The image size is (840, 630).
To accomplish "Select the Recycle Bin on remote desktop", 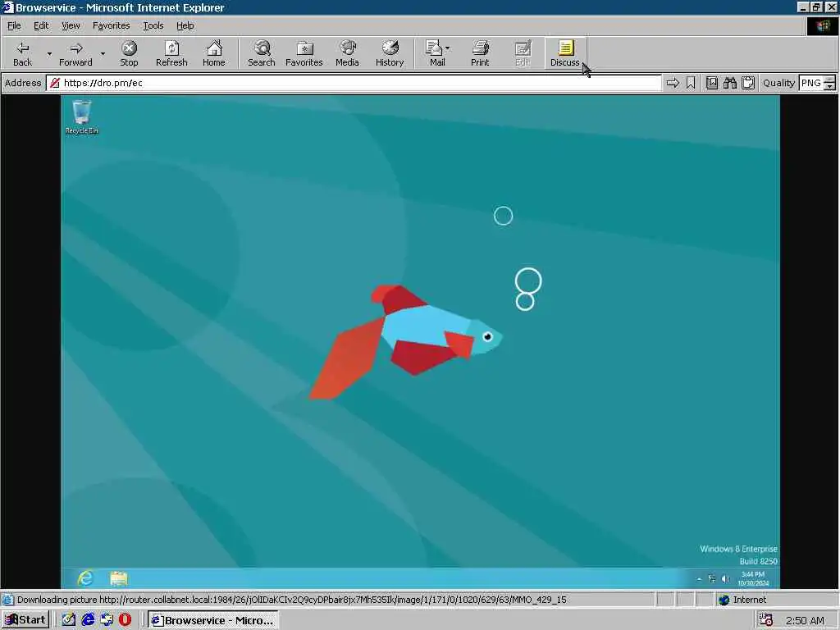I will [x=82, y=116].
